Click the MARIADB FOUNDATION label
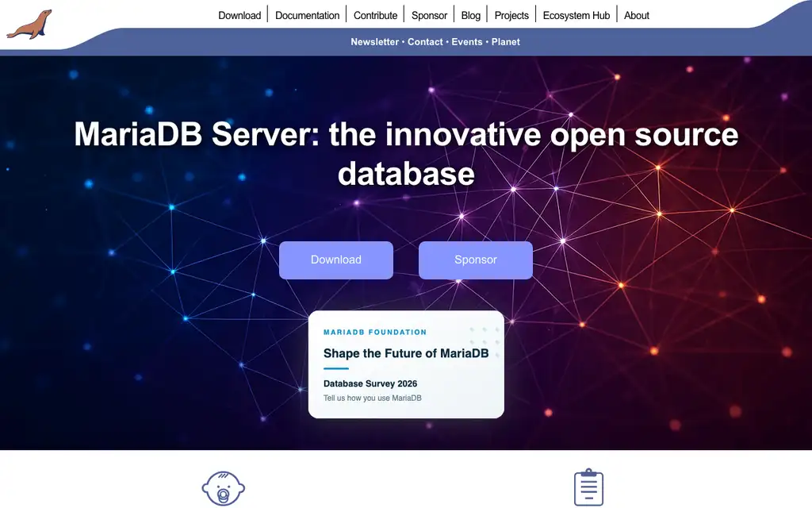 click(375, 333)
